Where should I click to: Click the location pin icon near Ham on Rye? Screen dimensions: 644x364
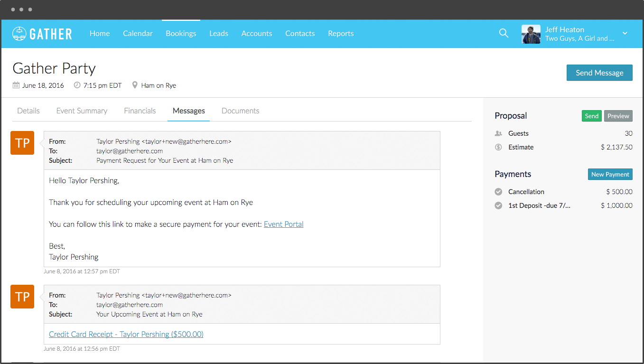point(135,85)
